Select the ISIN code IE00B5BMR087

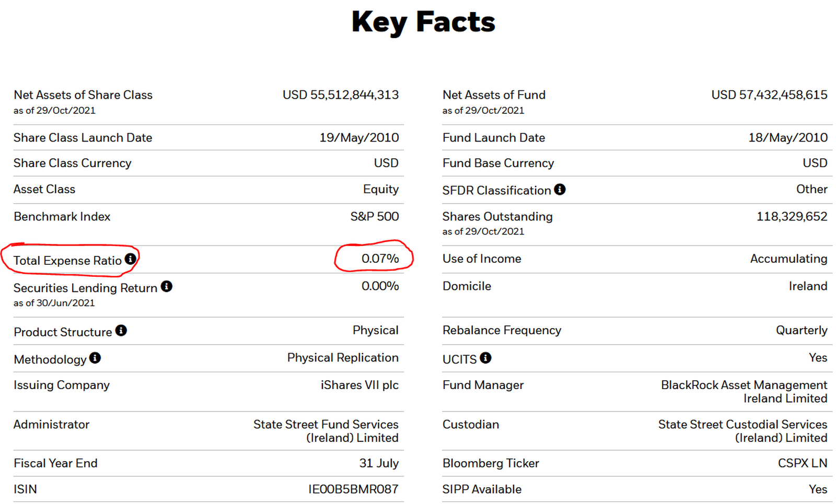point(353,489)
